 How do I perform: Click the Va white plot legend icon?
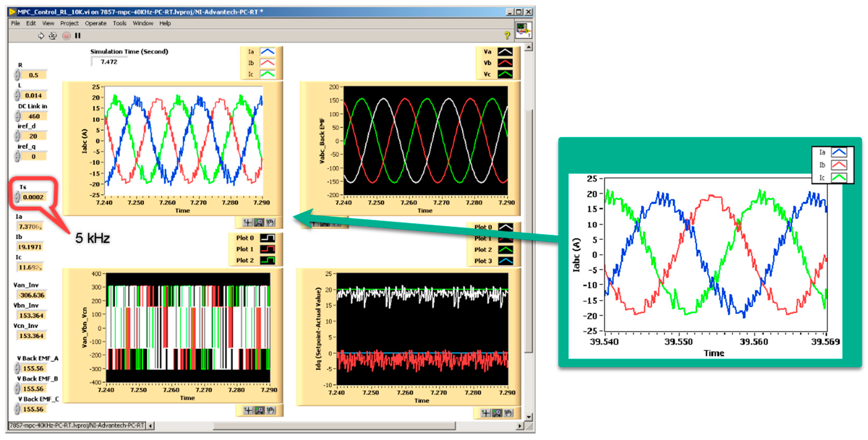[x=505, y=52]
